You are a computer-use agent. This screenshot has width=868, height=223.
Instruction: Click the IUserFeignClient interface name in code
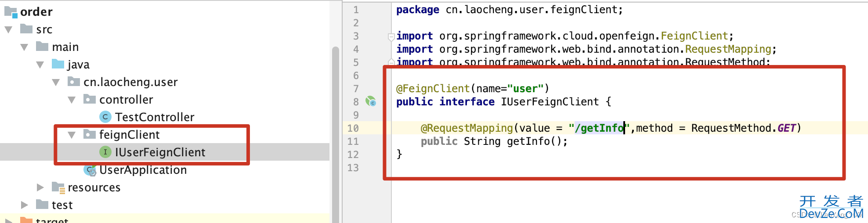pos(550,102)
